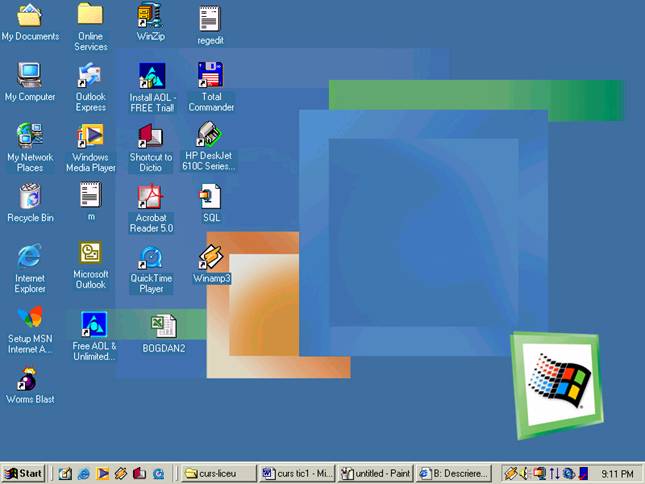Select the Acrobat Reader 5.0 icon
645x484 pixels.
[x=151, y=197]
